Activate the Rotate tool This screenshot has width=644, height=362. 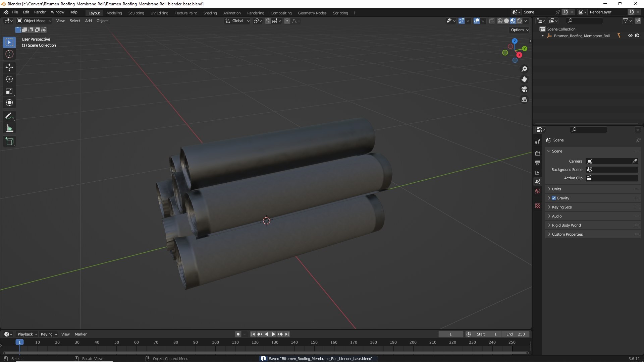[x=9, y=79]
